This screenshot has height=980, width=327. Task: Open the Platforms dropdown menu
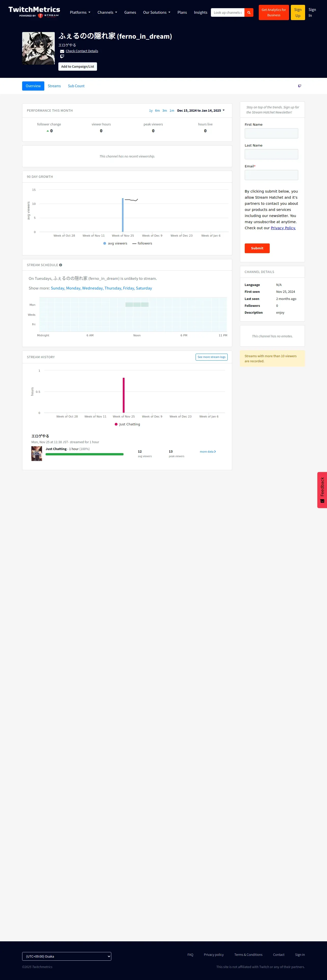(80, 12)
